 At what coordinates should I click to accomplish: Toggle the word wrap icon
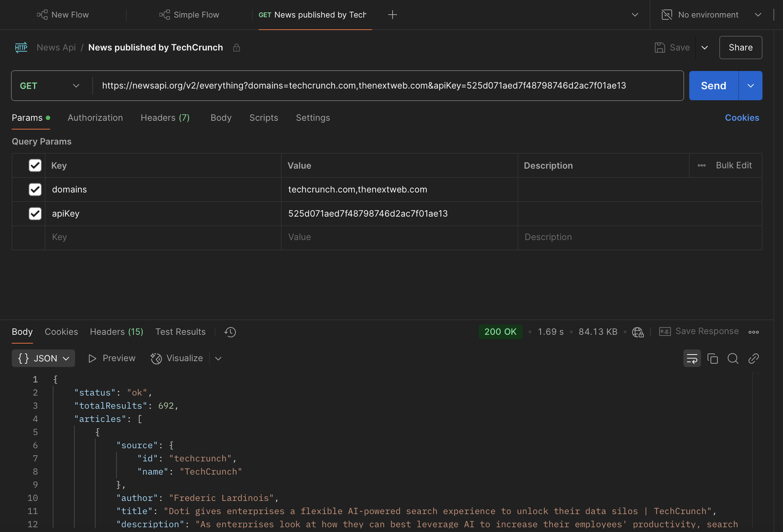click(692, 359)
